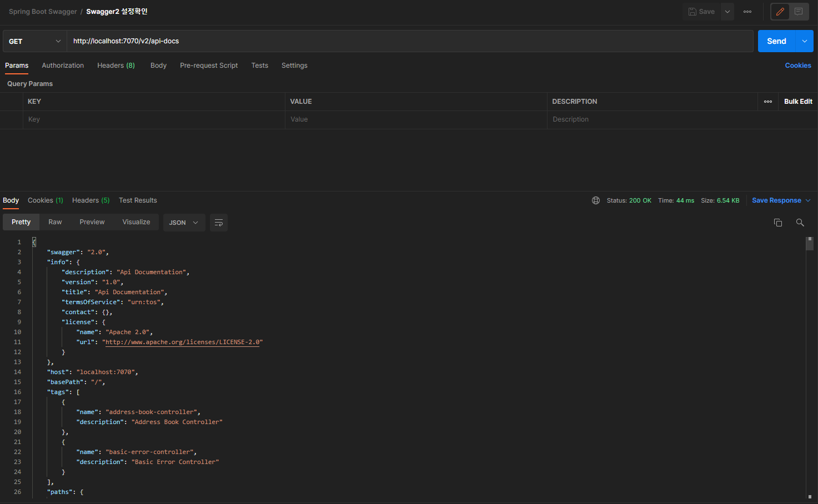Open column options ellipsis in params table
The width and height of the screenshot is (818, 504).
768,102
